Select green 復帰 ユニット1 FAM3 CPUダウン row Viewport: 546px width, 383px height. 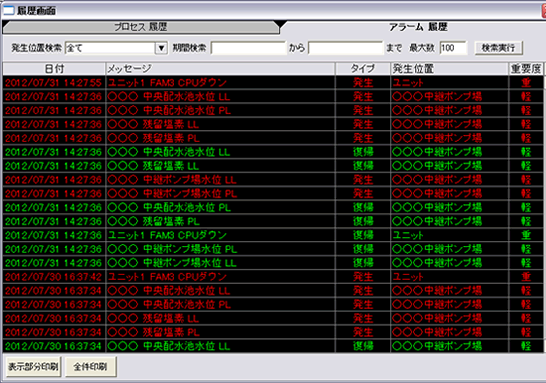coord(273,235)
